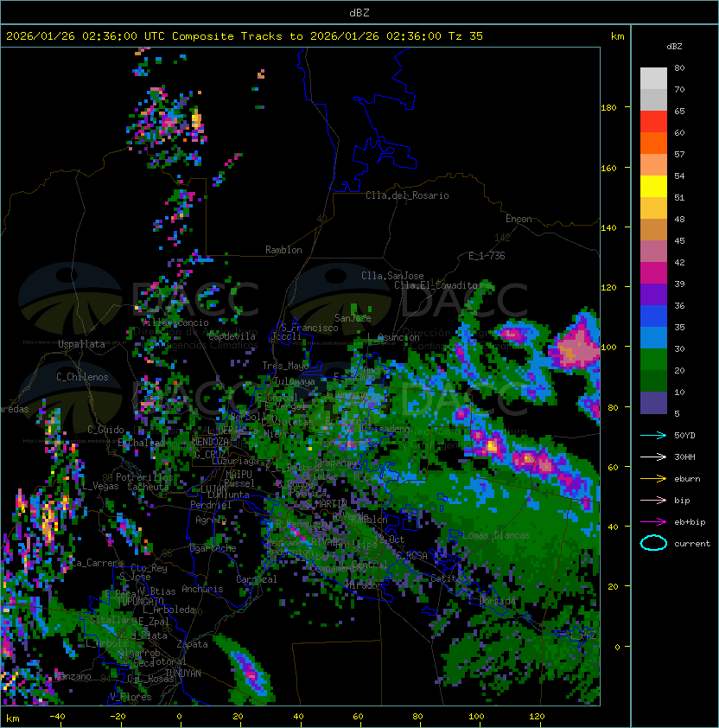Click the magenta eb+bip arrow in legend

tap(653, 522)
